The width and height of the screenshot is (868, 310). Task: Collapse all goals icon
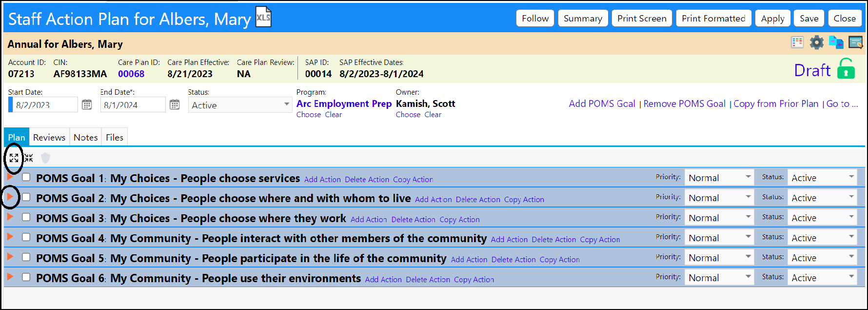(29, 158)
